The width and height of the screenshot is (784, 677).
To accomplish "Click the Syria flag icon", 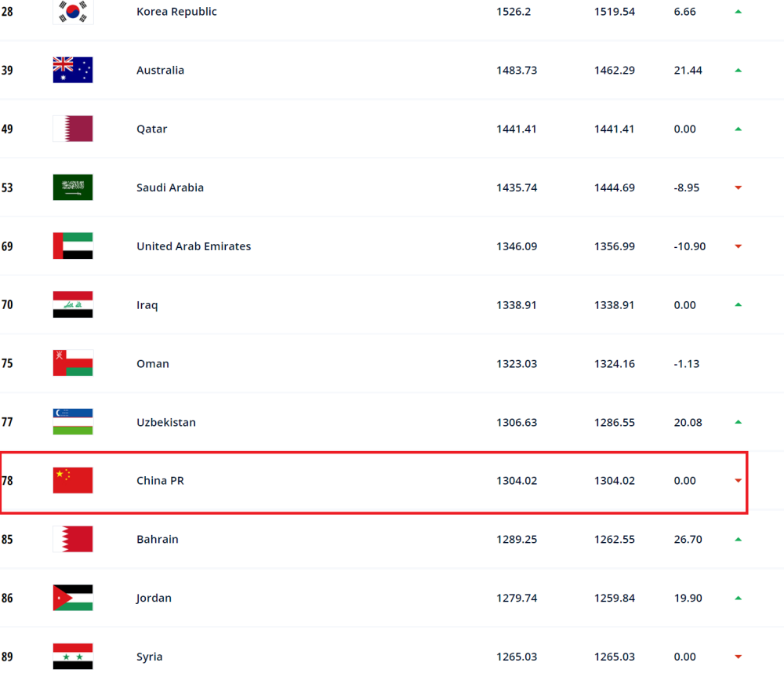I will 73,657.
